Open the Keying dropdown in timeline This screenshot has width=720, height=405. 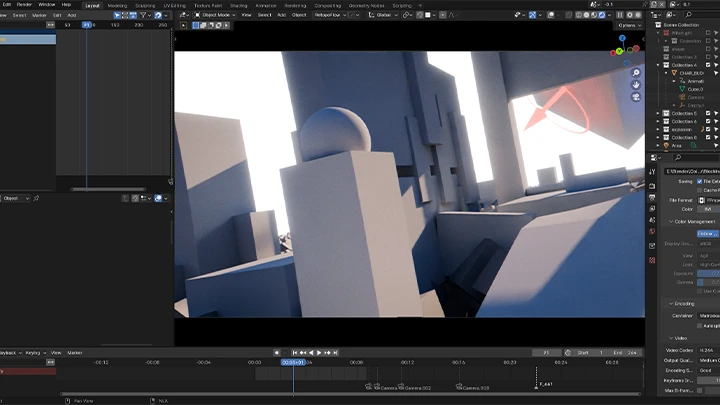pyautogui.click(x=35, y=353)
